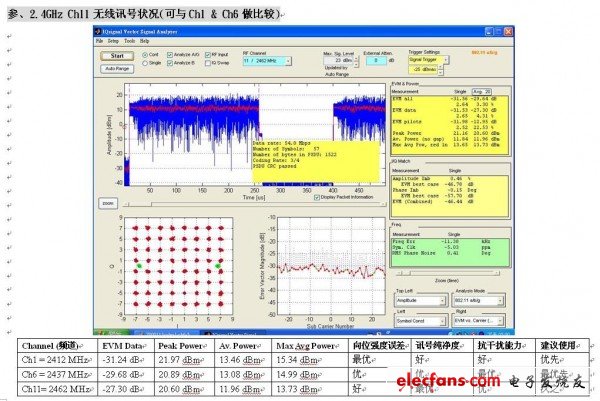Enable the IQ Swap checkbox
This screenshot has height=401, width=600.
208,63
